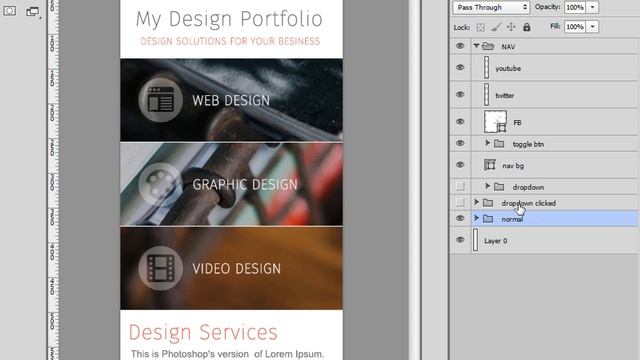Expand the toggle btn group
640x360 pixels.
487,143
